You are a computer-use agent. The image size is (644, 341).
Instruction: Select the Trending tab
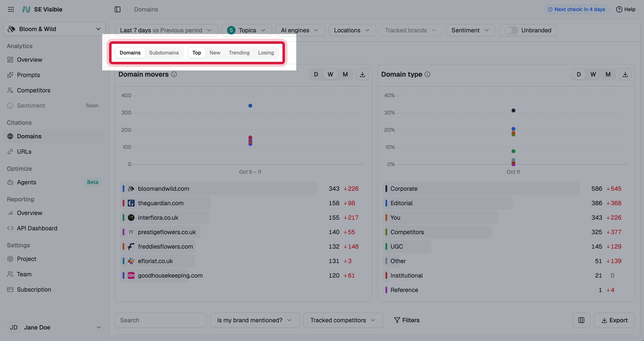coord(239,53)
